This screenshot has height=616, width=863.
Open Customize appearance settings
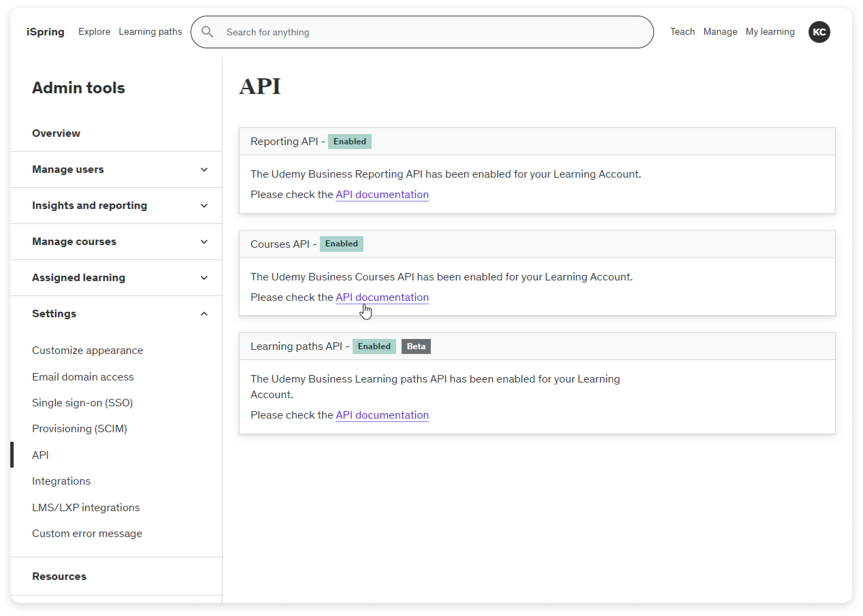click(x=87, y=351)
